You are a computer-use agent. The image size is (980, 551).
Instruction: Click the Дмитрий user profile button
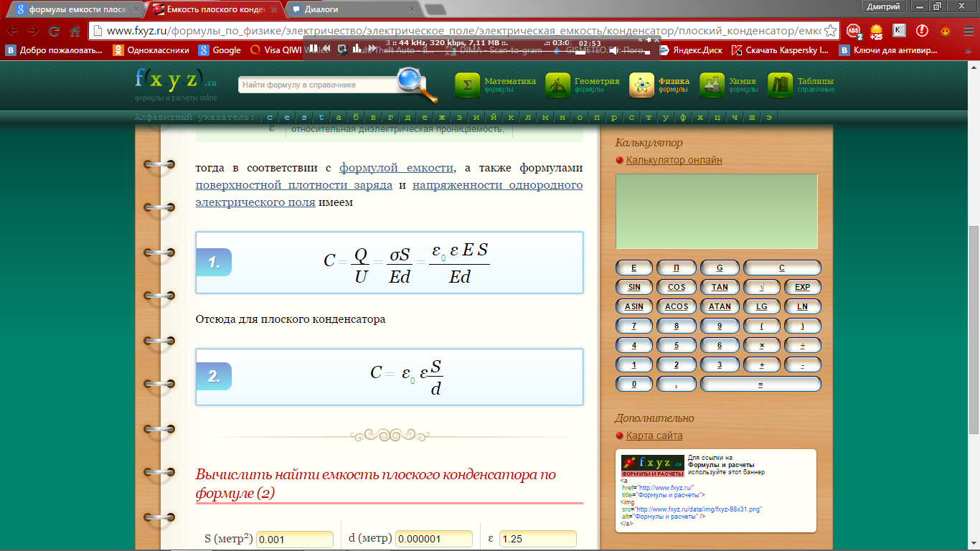883,6
